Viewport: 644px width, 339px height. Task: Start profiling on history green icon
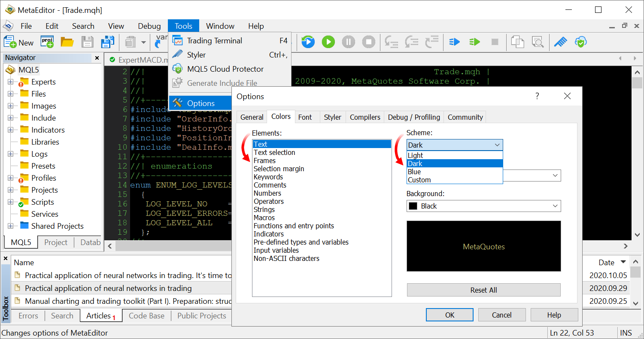(474, 42)
